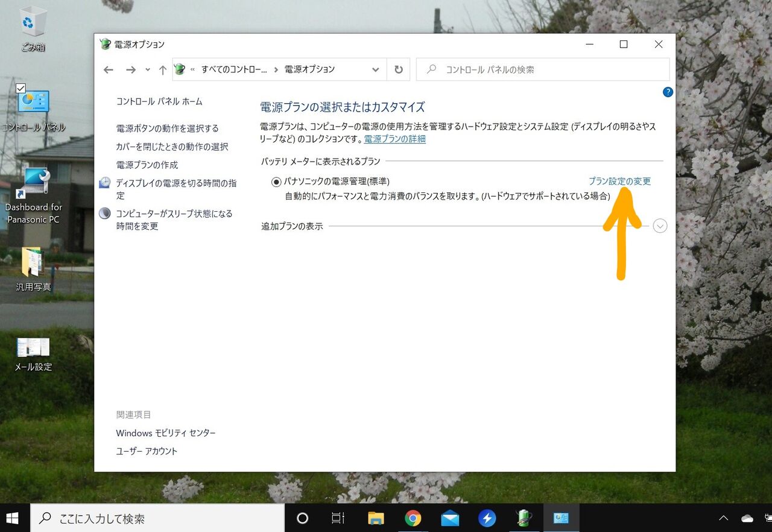Viewport: 772px width, 532px height.
Task: Minimize the 電源オプション window
Action: coord(589,44)
